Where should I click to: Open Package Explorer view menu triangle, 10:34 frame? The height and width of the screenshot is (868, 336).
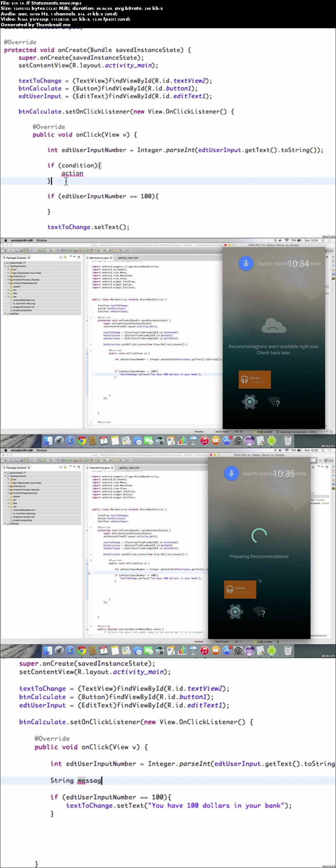click(70, 257)
